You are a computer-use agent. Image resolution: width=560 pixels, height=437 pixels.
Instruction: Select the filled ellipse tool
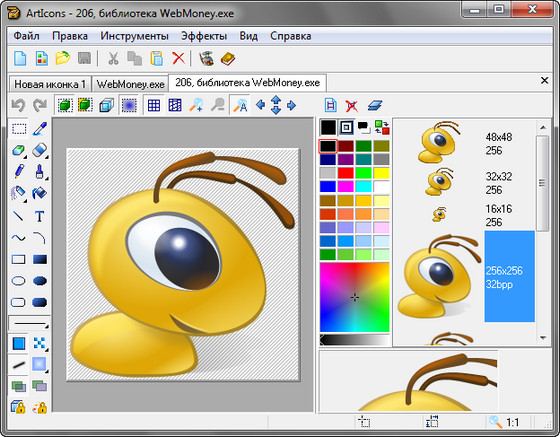pyautogui.click(x=40, y=281)
